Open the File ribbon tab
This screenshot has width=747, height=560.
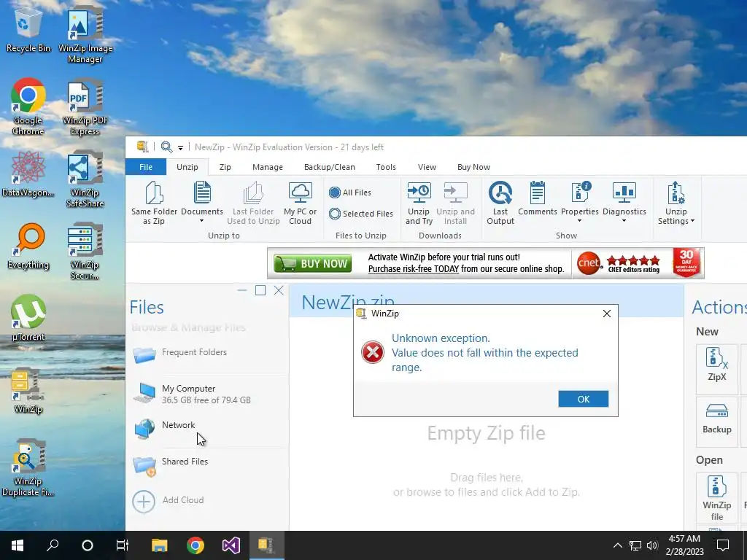click(146, 167)
